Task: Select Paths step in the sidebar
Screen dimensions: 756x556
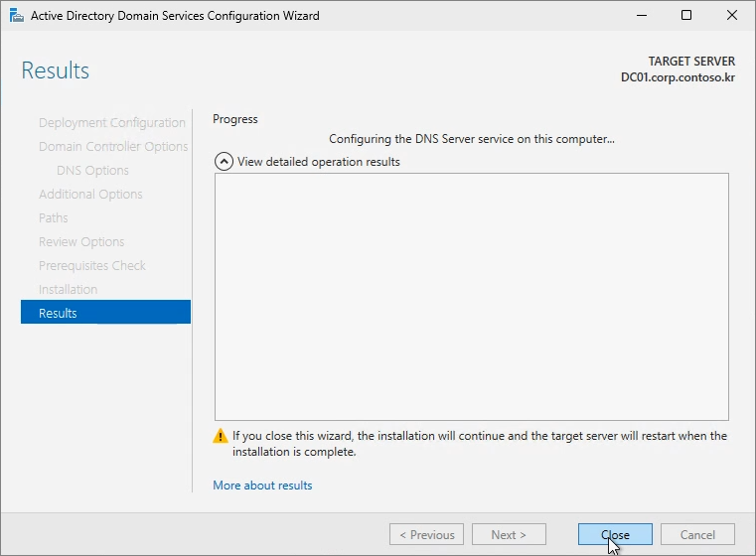Action: pyautogui.click(x=53, y=217)
